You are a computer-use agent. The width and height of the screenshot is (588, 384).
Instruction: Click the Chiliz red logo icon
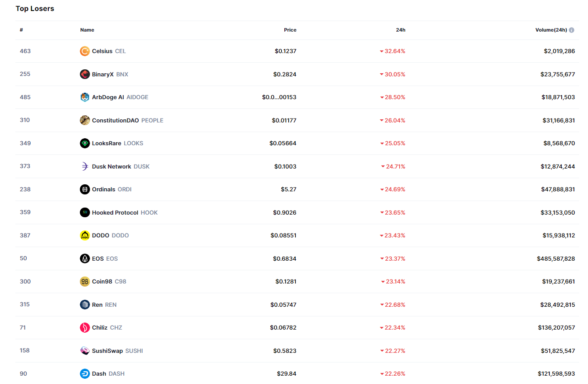point(85,328)
